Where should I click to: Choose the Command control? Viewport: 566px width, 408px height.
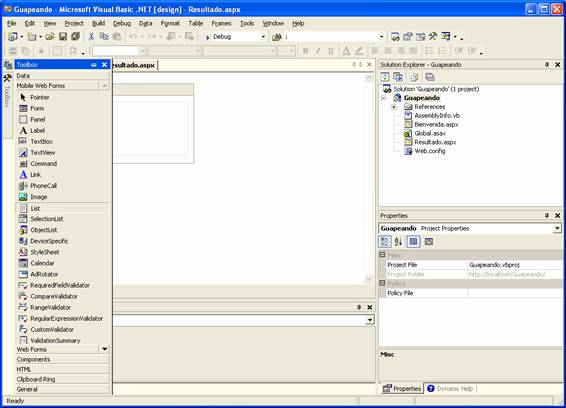62,164
